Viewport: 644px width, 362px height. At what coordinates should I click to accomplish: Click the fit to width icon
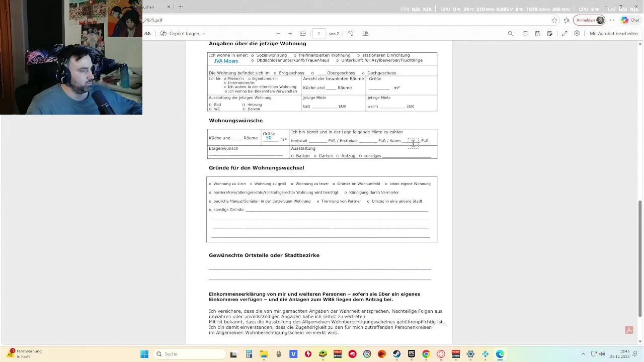302,34
